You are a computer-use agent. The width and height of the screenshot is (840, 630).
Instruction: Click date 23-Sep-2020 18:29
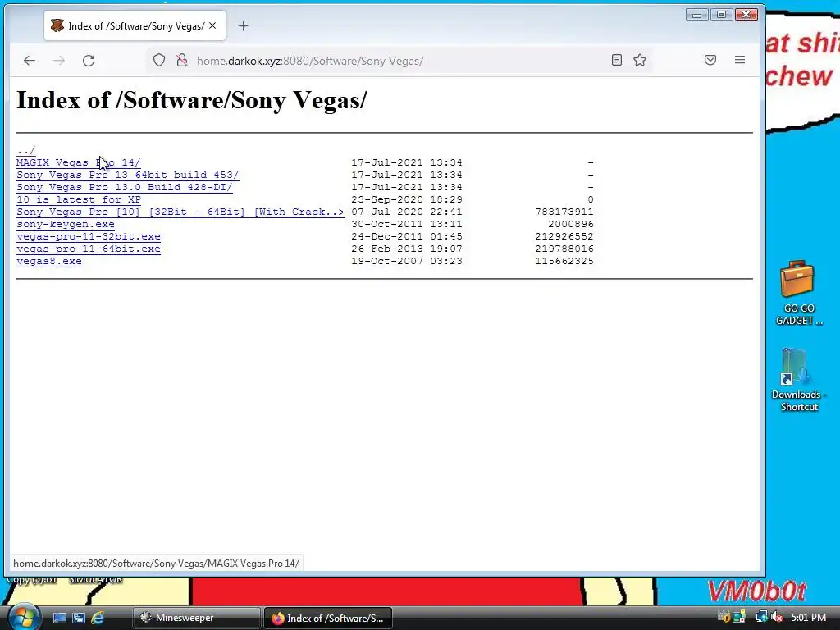[x=407, y=199]
